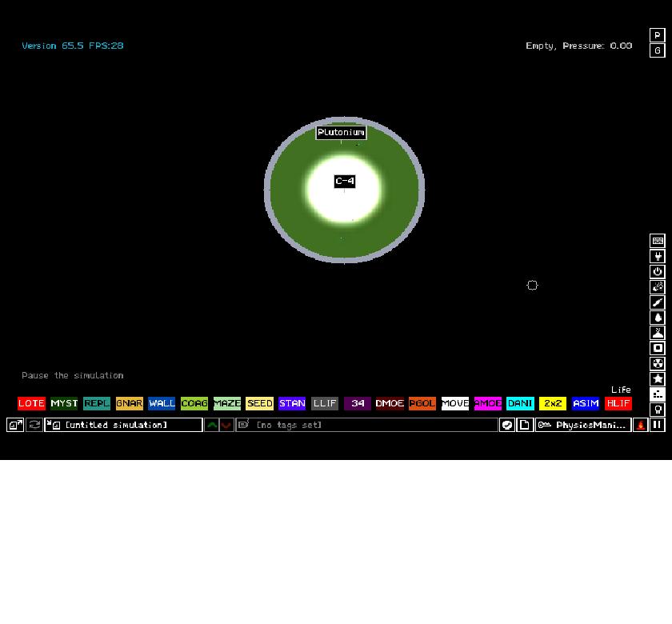The width and height of the screenshot is (672, 624).
Task: Click the green upvote arrow
Action: point(212,425)
